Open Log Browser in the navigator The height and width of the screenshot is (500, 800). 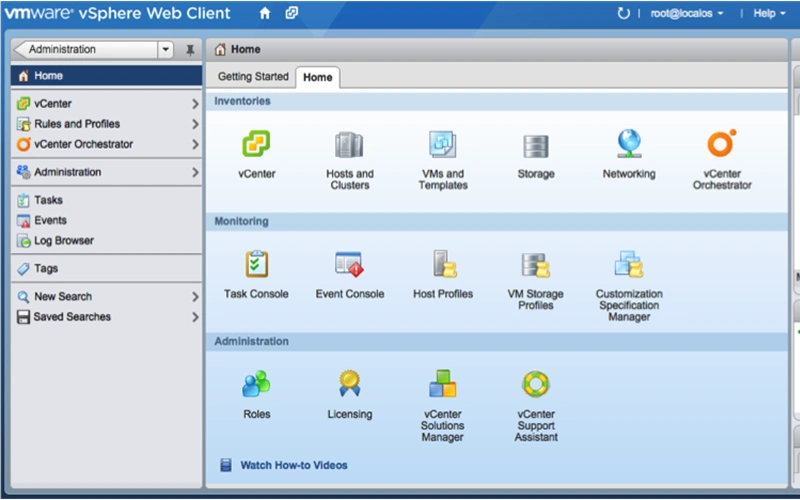[106, 240]
